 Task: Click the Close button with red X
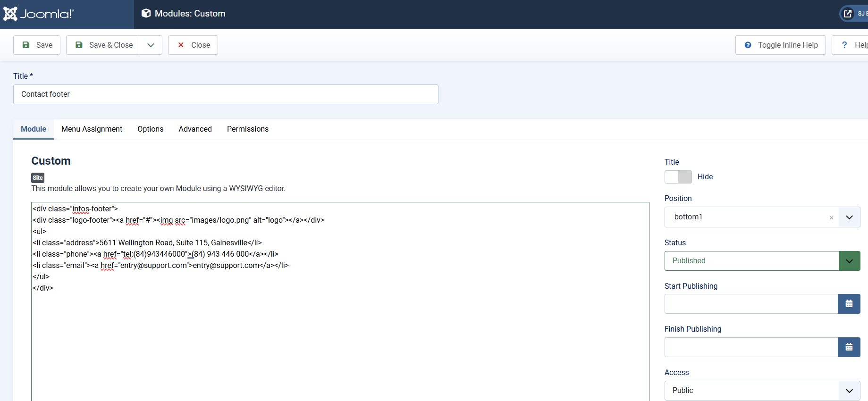click(x=193, y=45)
